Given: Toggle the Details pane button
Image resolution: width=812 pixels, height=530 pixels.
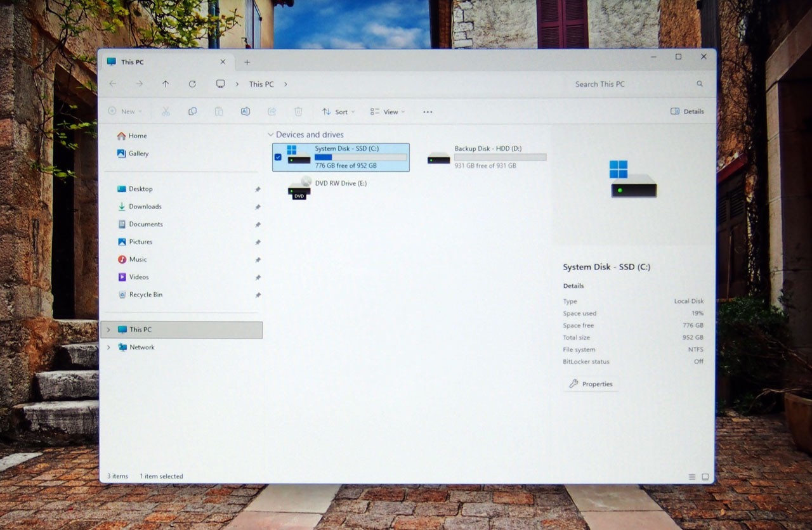Looking at the screenshot, I should pos(687,112).
